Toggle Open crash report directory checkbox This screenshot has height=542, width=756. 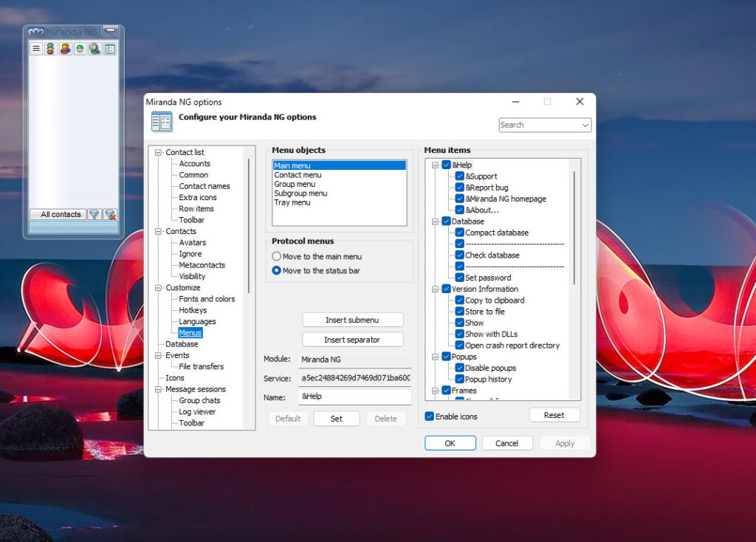460,346
